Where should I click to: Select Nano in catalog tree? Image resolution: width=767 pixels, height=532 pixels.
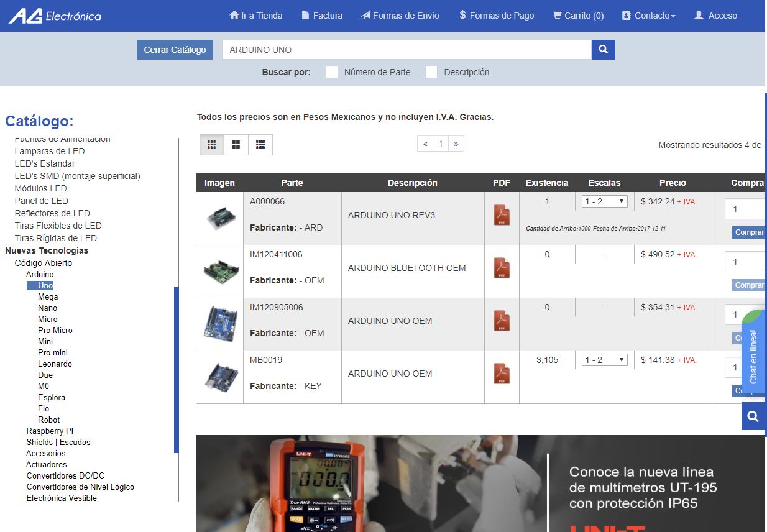point(47,308)
